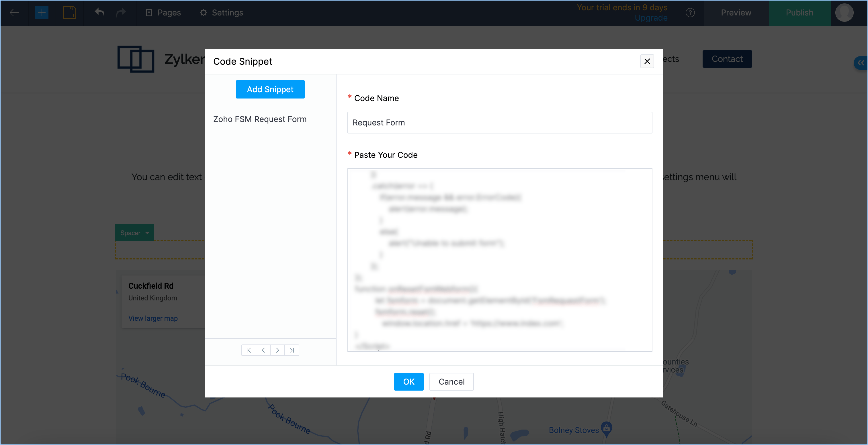Open the Pages menu
This screenshot has height=445, width=868.
[x=163, y=13]
